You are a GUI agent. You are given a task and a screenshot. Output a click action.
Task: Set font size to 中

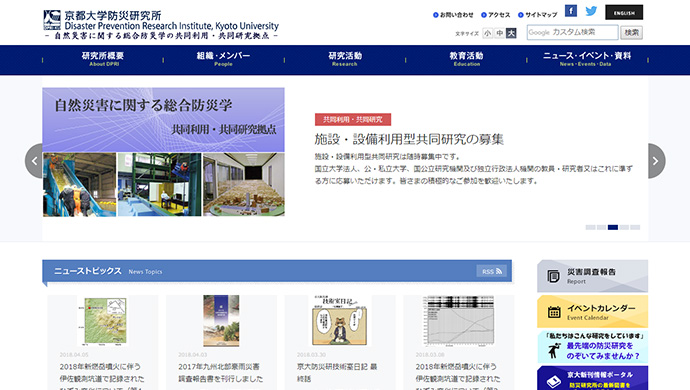pos(499,33)
